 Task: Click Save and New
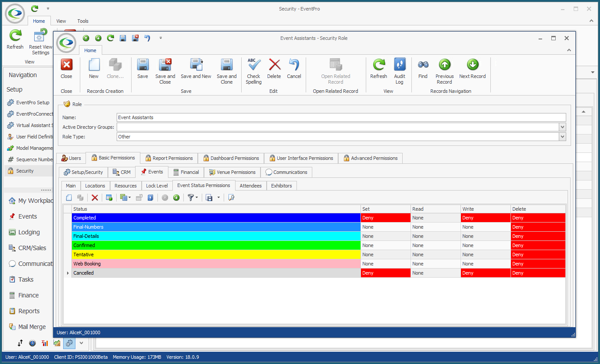pos(196,69)
